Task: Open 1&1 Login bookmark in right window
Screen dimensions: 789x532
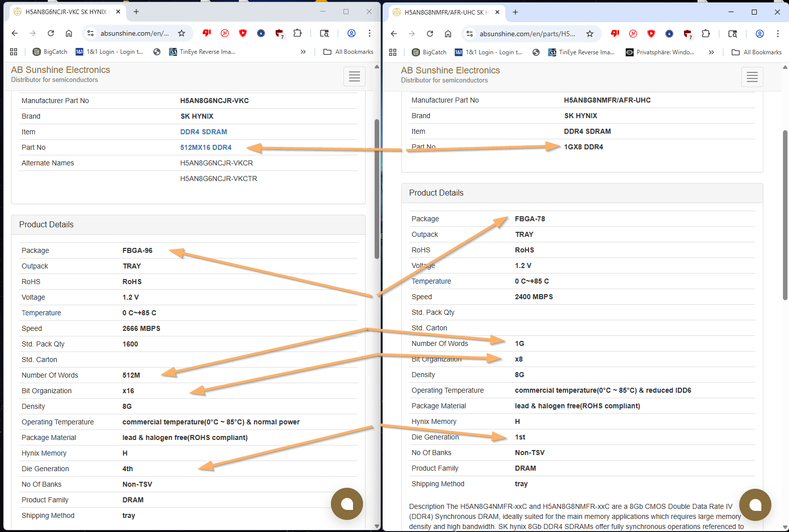Action: click(488, 52)
